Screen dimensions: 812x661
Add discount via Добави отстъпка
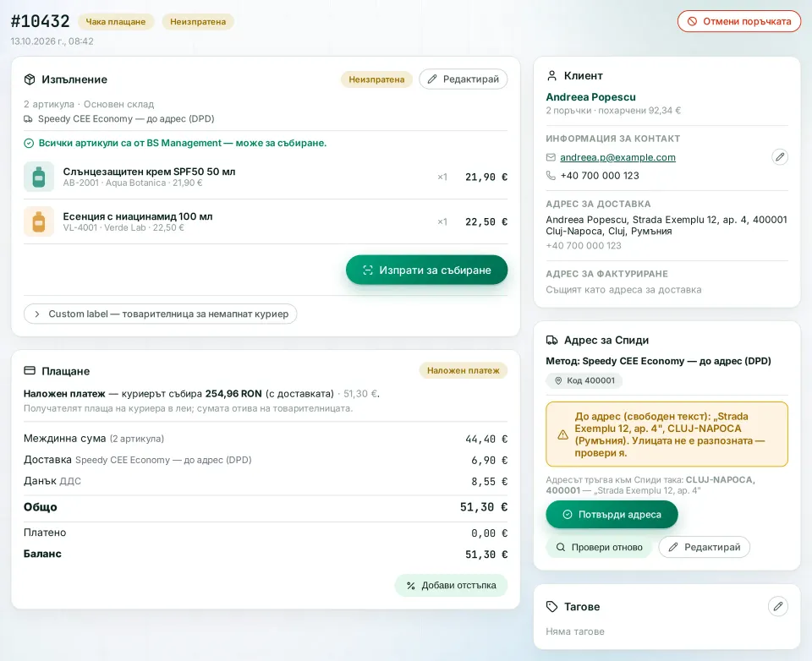click(x=451, y=586)
